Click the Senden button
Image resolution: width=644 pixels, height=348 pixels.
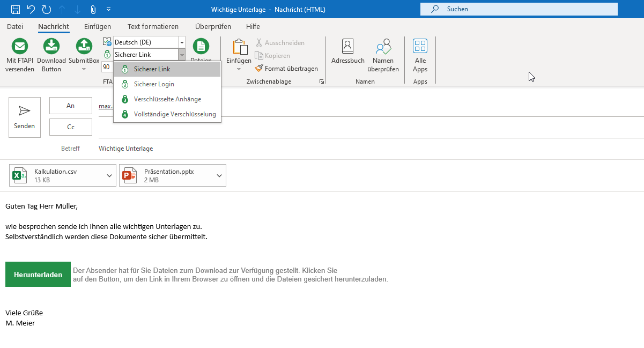click(24, 117)
